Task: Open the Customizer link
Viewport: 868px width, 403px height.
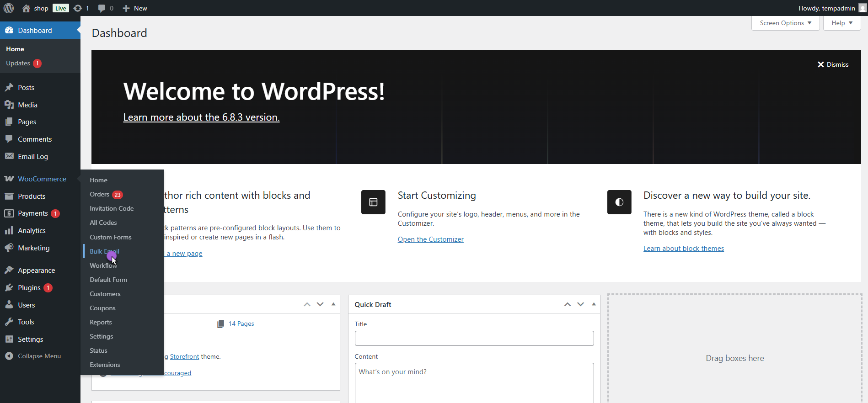Action: click(430, 239)
